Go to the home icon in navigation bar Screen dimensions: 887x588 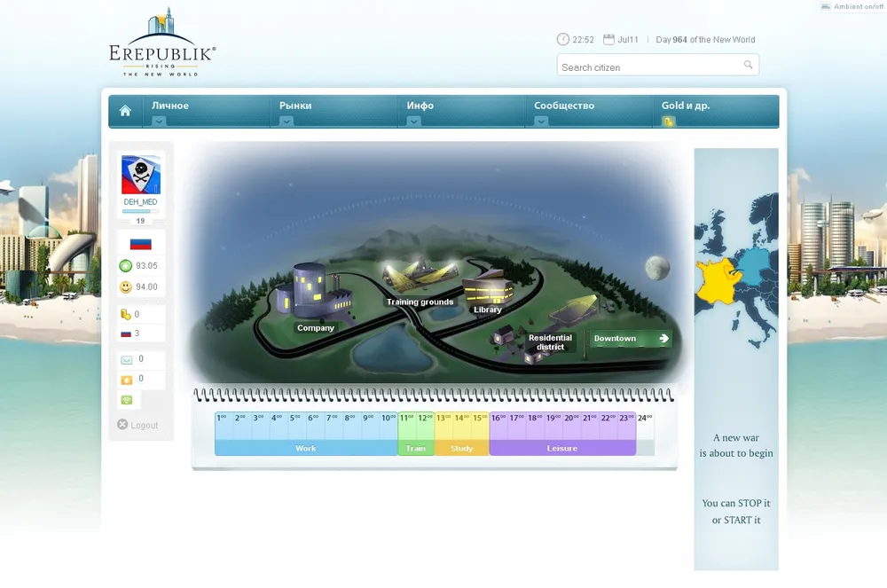tap(125, 111)
